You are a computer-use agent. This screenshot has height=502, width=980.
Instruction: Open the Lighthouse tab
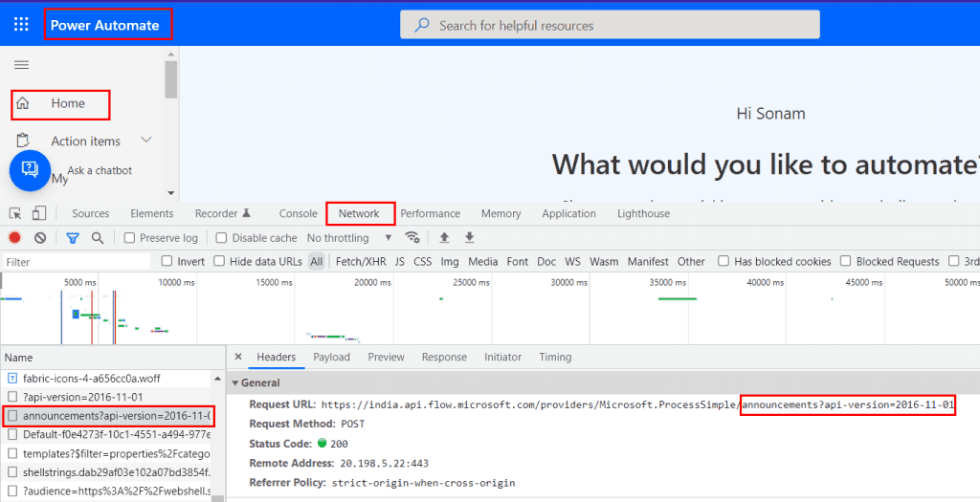point(643,213)
